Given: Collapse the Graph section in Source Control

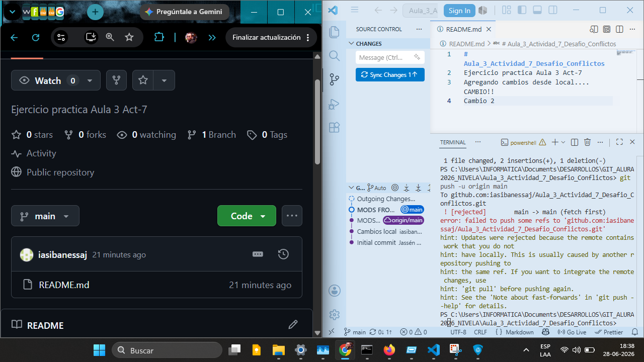Looking at the screenshot, I should (356, 188).
